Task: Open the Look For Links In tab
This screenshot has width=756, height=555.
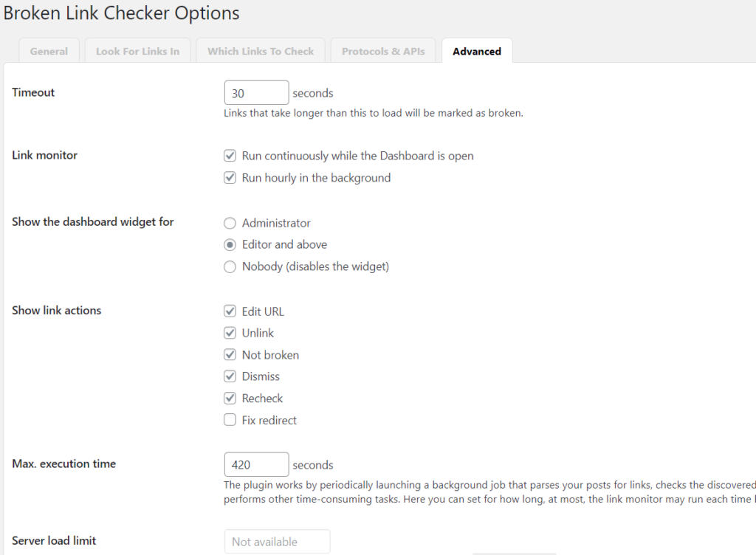Action: (x=137, y=51)
